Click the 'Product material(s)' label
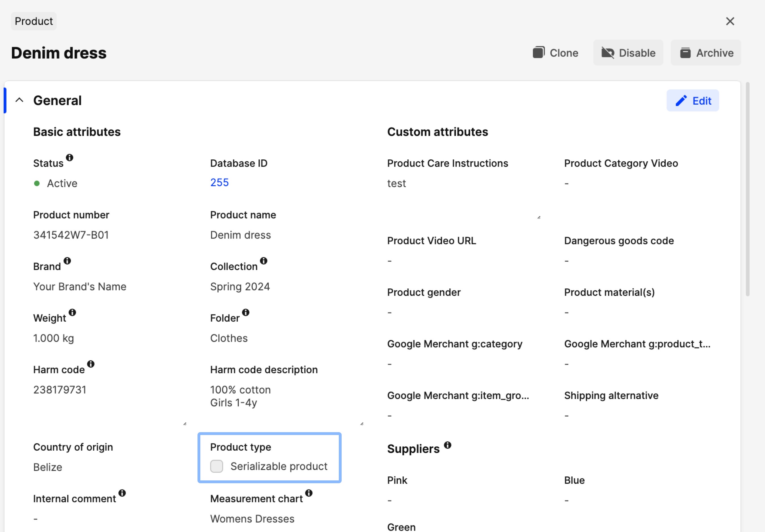 pos(609,292)
